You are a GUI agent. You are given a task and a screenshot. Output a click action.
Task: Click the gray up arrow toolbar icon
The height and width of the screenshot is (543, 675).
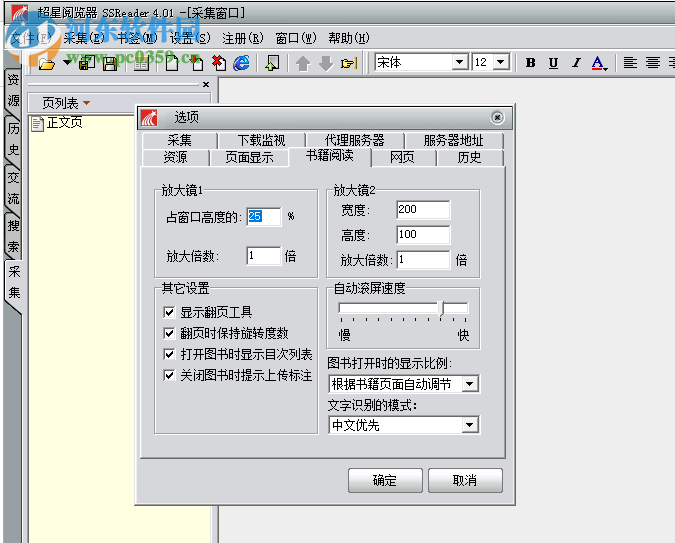(x=303, y=64)
